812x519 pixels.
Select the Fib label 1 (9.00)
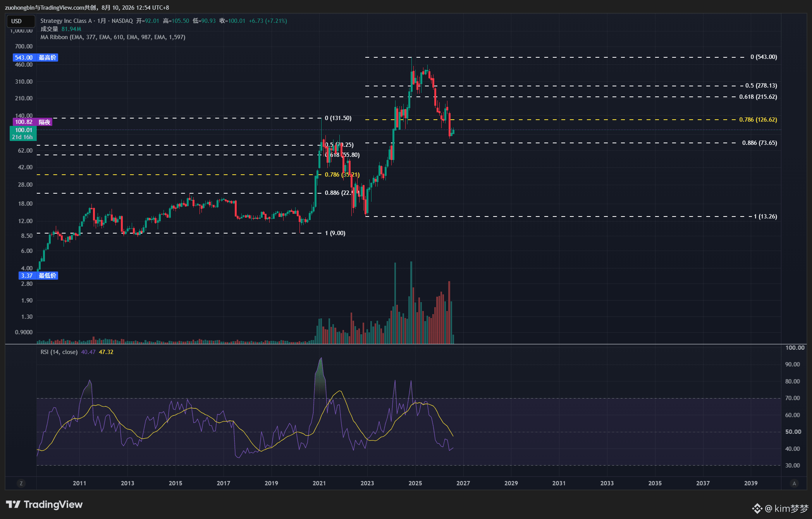pos(335,233)
